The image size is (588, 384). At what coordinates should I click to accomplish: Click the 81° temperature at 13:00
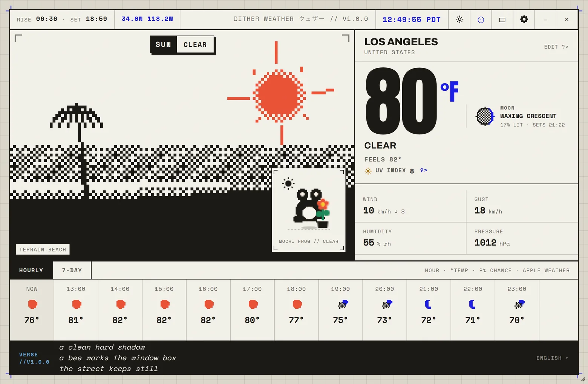(x=76, y=320)
